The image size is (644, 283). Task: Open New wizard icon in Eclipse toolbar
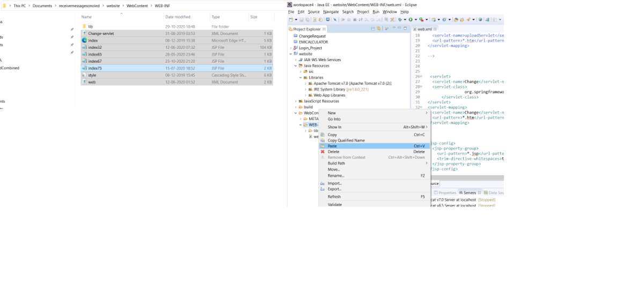290,19
